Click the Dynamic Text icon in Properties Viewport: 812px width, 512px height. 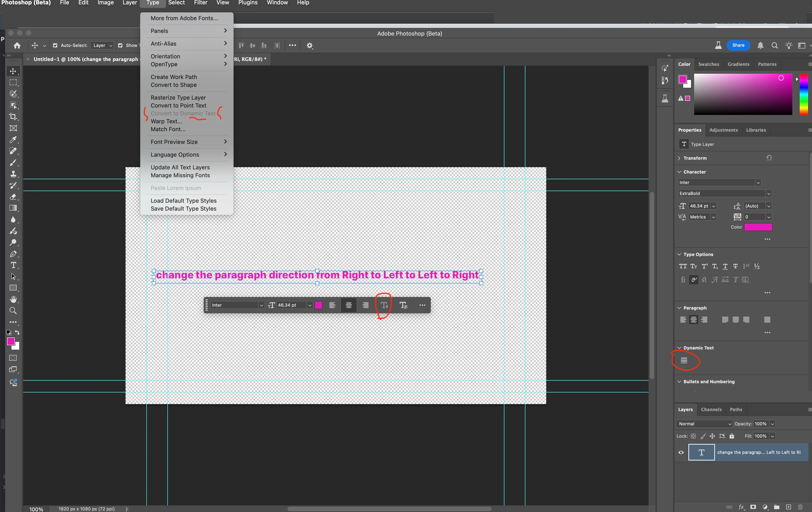click(684, 360)
